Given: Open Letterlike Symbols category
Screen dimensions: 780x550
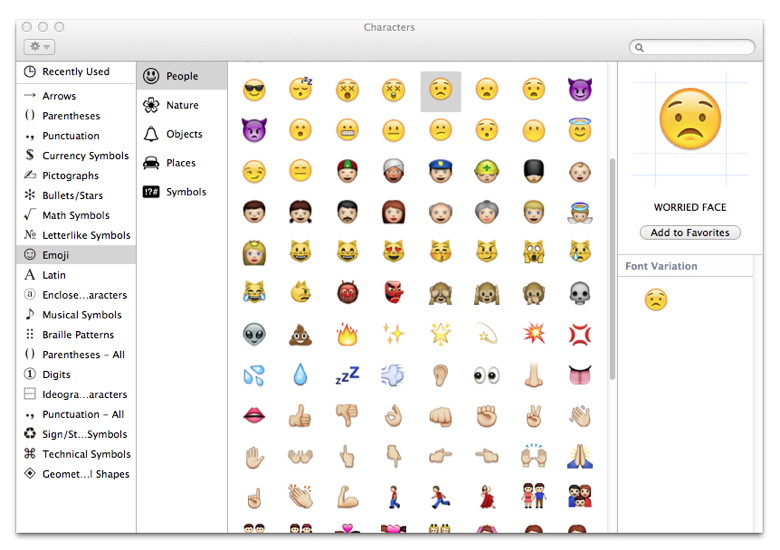Looking at the screenshot, I should click(76, 235).
